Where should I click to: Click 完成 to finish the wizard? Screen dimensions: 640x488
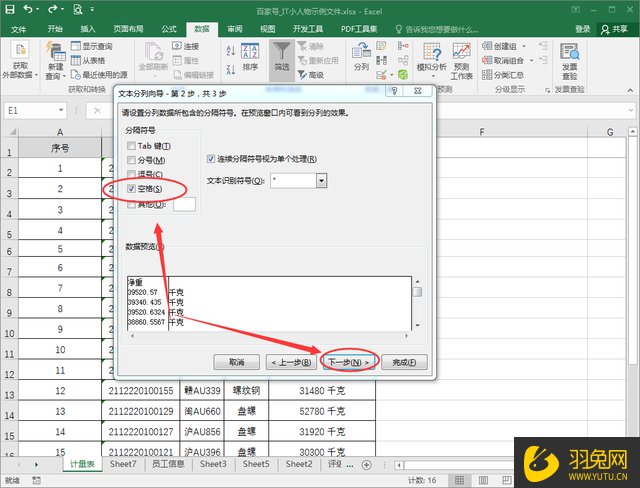click(x=404, y=362)
